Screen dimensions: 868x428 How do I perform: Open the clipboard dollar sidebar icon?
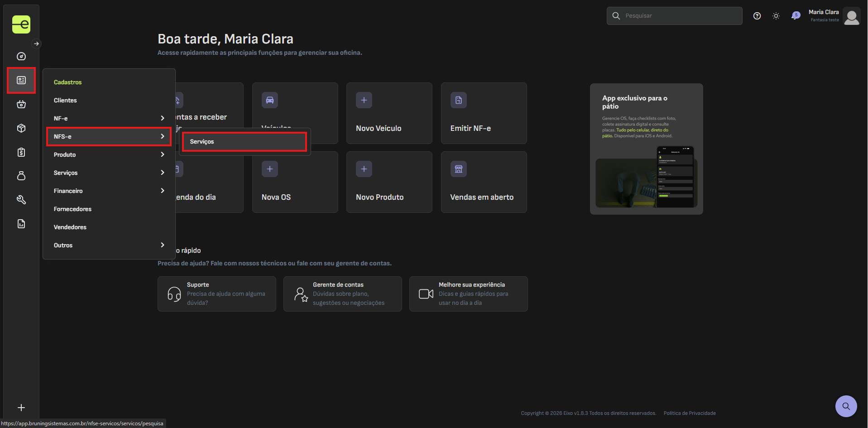tap(21, 152)
